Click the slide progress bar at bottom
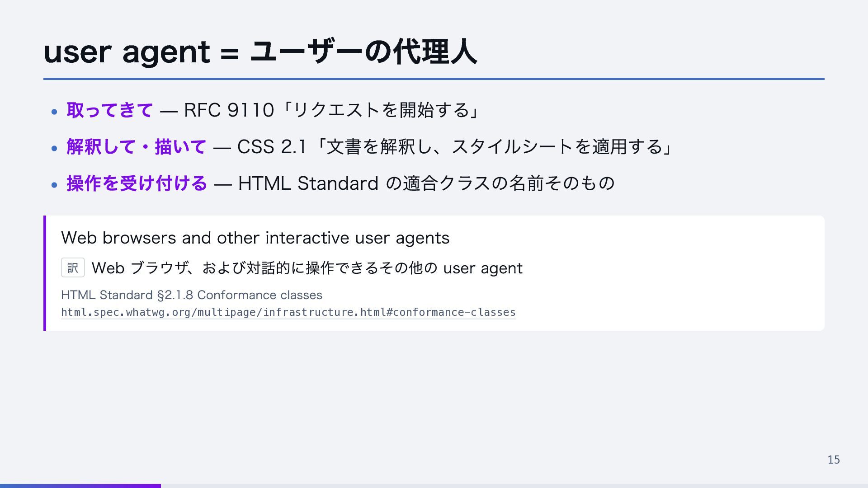868x488 pixels. (x=434, y=486)
